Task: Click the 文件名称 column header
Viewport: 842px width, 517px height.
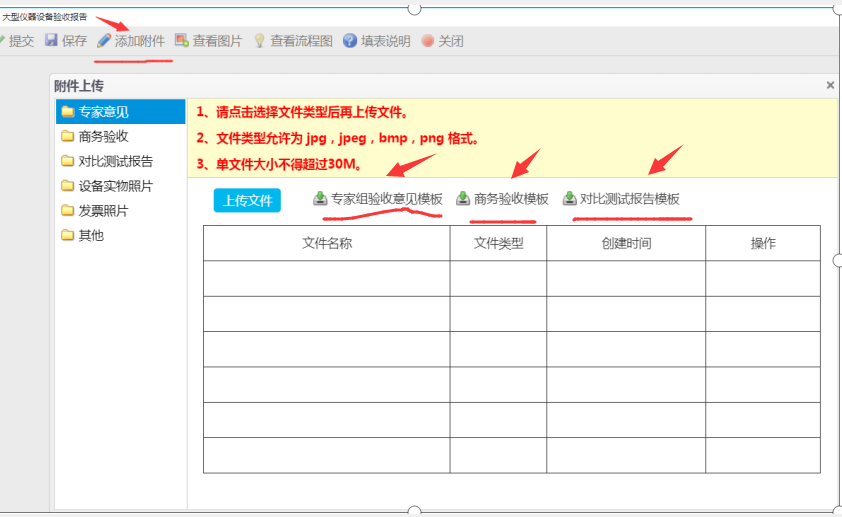Action: [x=326, y=243]
